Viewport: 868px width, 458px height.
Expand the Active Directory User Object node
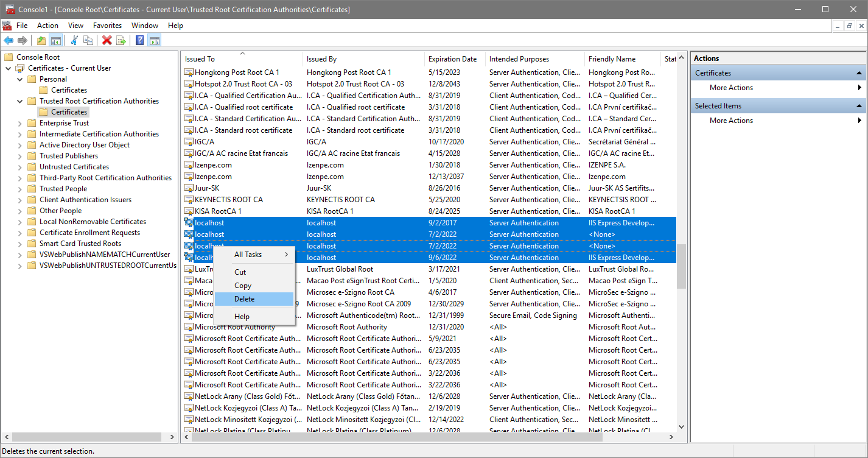coord(19,145)
